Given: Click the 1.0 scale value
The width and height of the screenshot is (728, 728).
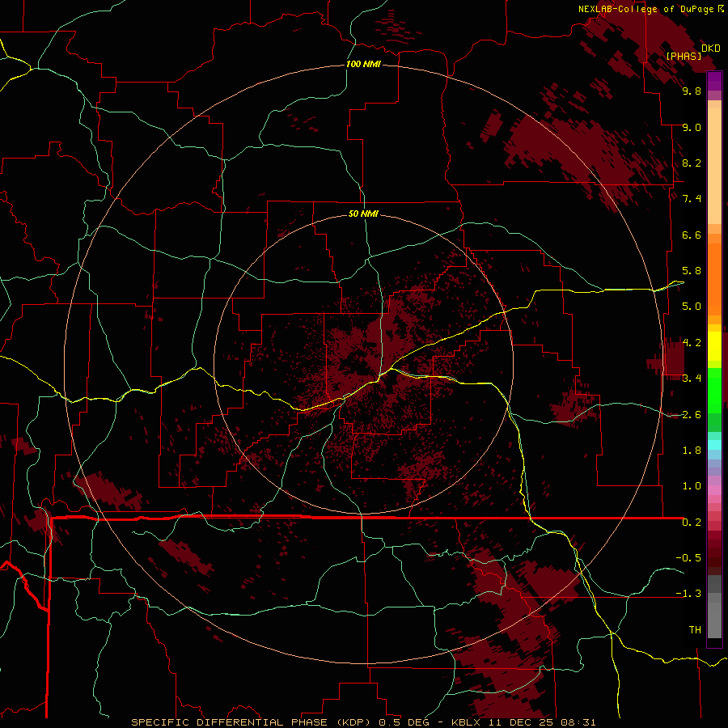Looking at the screenshot, I should click(692, 486).
